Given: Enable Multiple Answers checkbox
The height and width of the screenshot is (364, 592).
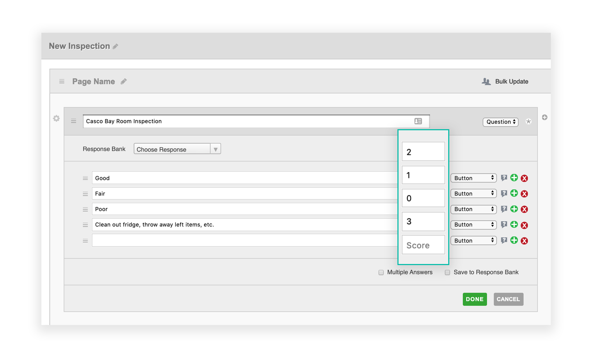Looking at the screenshot, I should [381, 272].
